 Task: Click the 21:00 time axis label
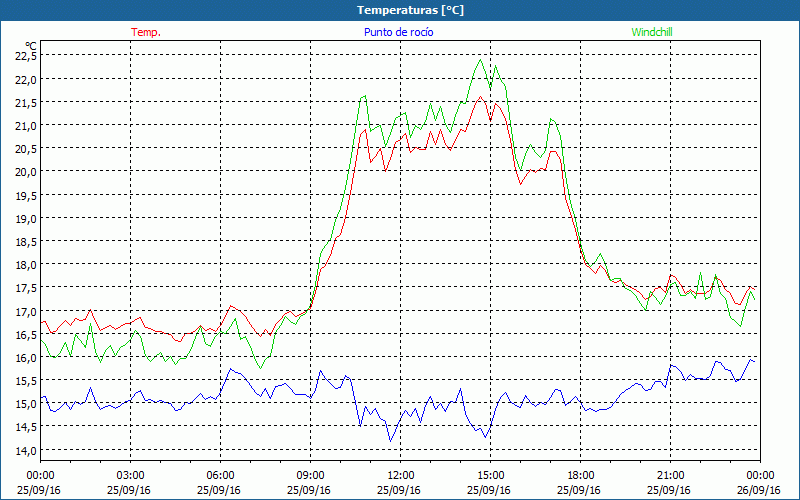pyautogui.click(x=670, y=476)
